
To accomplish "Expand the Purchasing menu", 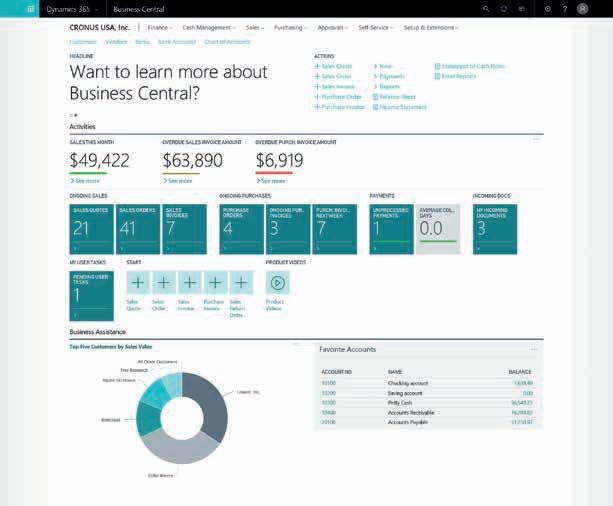I will pos(290,27).
